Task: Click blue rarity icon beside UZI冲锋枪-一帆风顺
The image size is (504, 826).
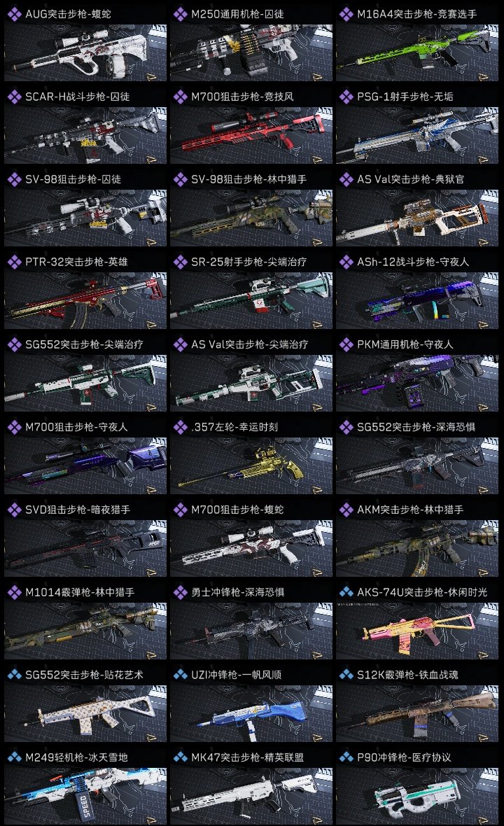Action: [180, 674]
